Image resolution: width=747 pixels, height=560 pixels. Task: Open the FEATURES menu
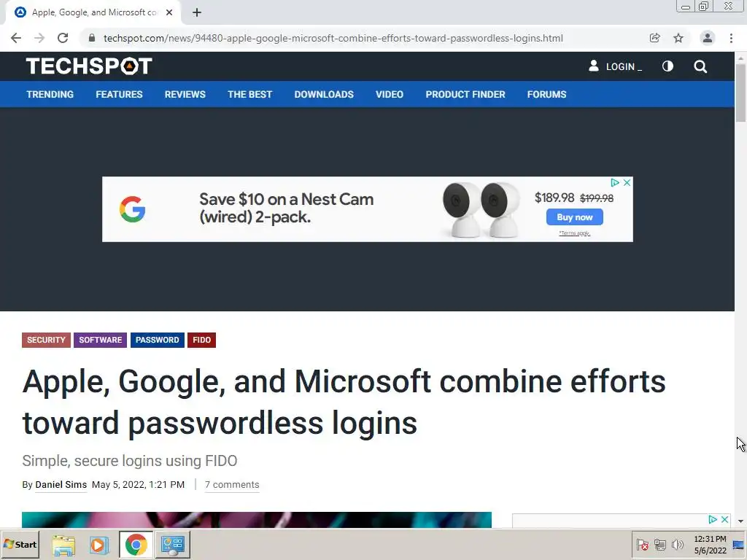[119, 94]
